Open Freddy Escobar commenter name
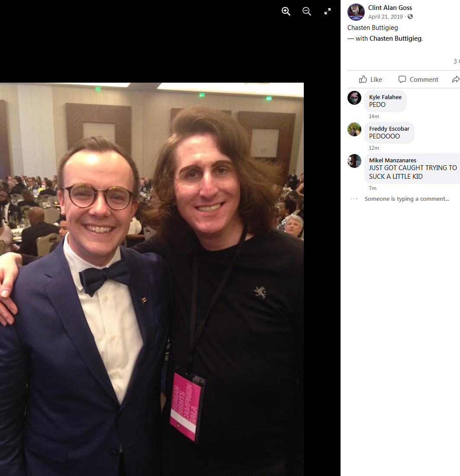This screenshot has width=460, height=476. pos(389,129)
